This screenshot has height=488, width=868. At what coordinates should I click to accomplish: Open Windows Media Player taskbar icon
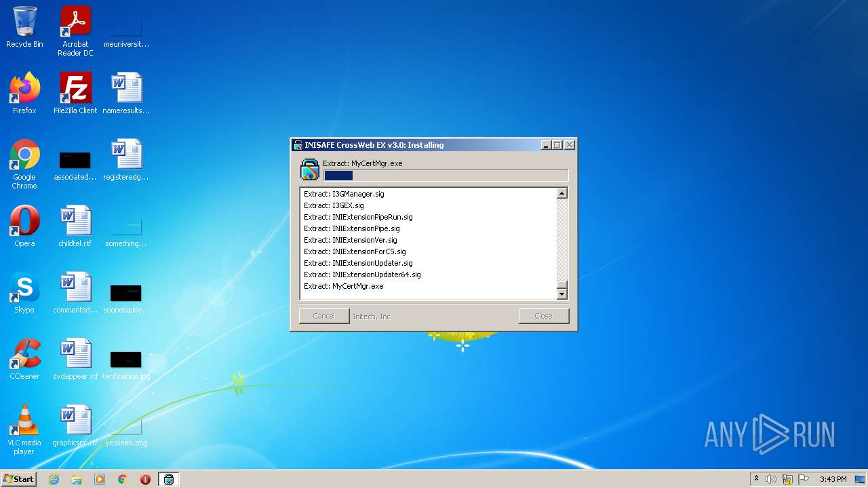100,479
